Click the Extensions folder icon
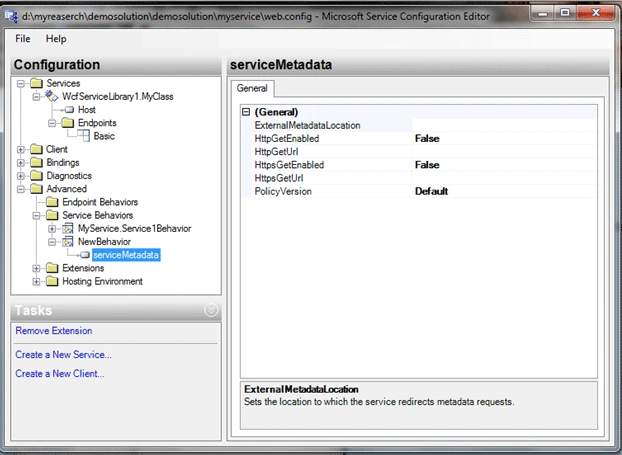Screen dimensions: 622x455 (x=52, y=268)
